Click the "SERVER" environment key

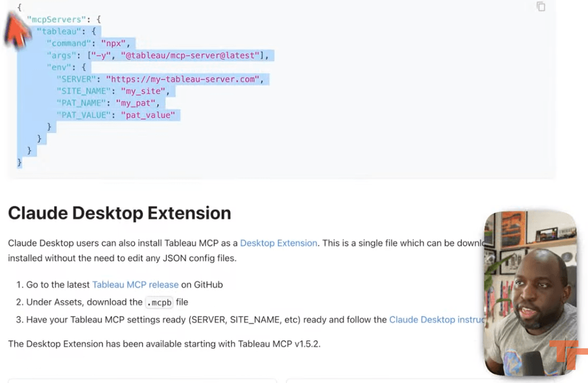pyautogui.click(x=76, y=79)
